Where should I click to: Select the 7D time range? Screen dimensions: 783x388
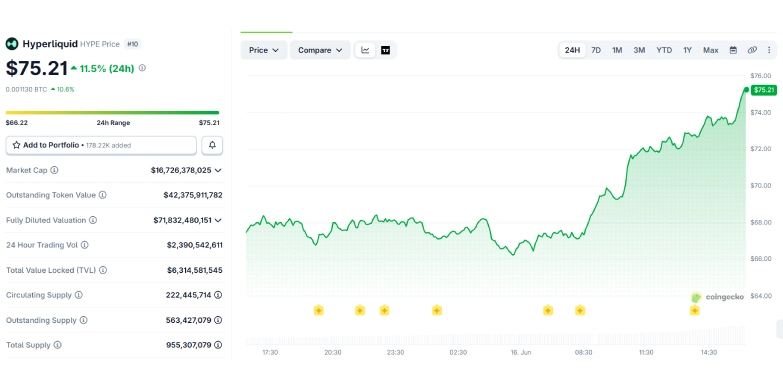596,50
